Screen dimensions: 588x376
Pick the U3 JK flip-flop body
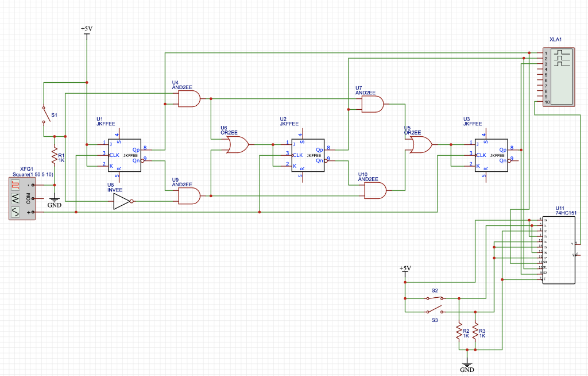pyautogui.click(x=492, y=155)
